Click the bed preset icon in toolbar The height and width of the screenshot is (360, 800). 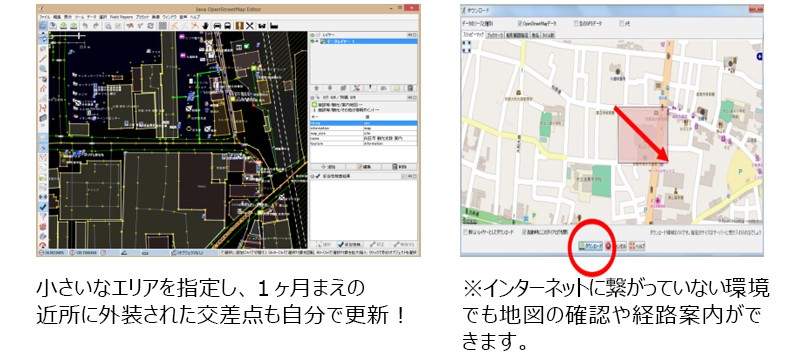coord(274,26)
